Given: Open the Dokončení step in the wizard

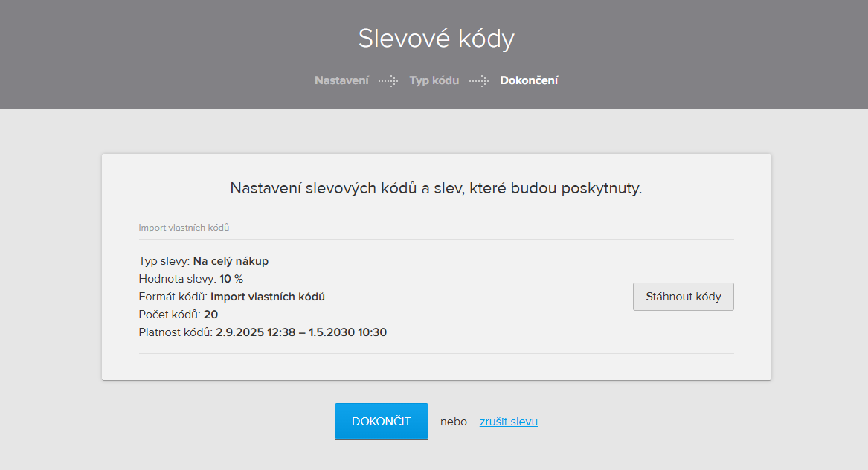Looking at the screenshot, I should coord(529,80).
